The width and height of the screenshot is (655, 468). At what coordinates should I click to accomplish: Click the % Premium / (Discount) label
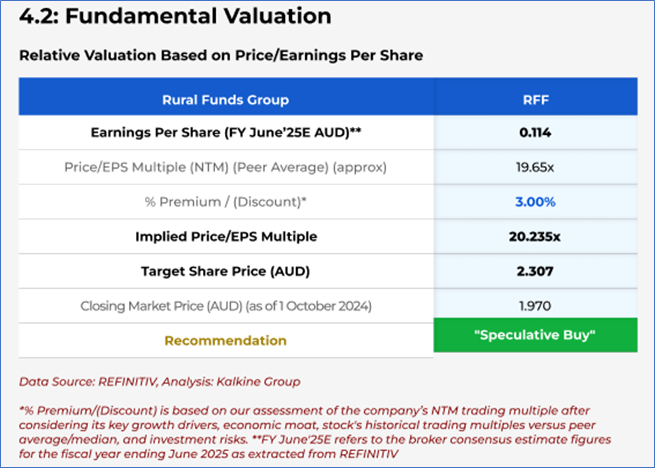pyautogui.click(x=225, y=202)
